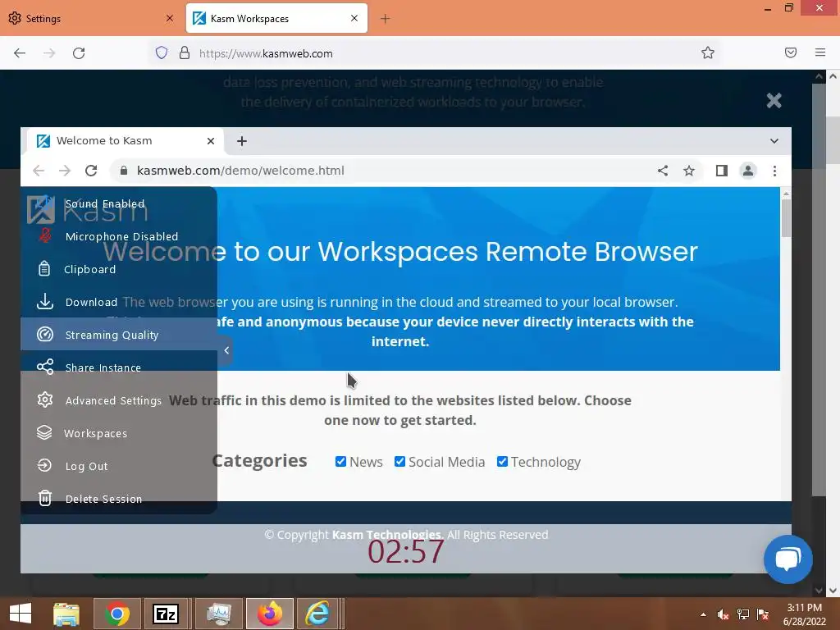
Task: Show hidden system tray icons
Action: tap(703, 614)
